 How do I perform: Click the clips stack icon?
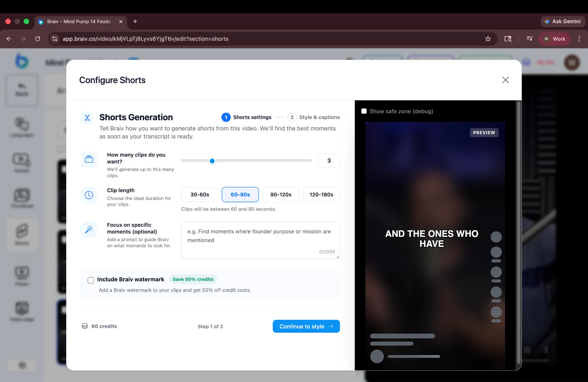tap(89, 159)
